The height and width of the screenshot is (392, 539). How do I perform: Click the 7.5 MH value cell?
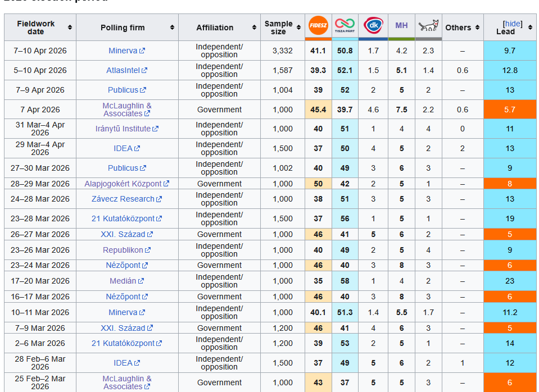[x=401, y=110]
